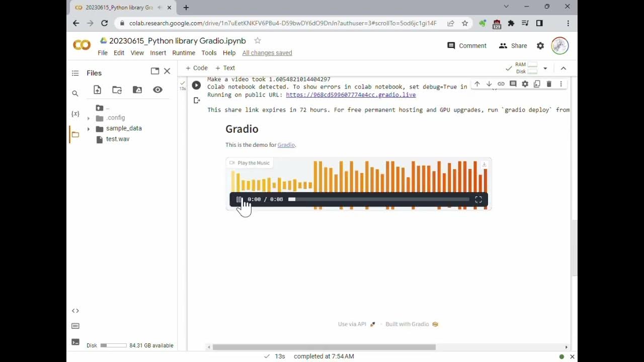Close the bottom status bar
The height and width of the screenshot is (362, 644).
pos(572,356)
